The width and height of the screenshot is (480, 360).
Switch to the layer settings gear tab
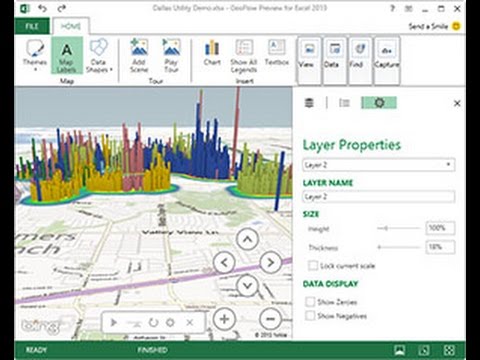(x=379, y=103)
